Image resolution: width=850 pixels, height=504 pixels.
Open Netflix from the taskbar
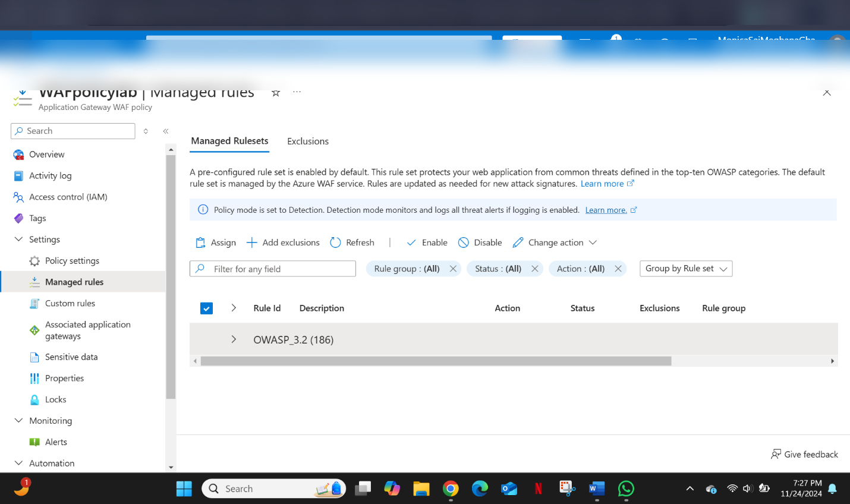click(x=539, y=489)
